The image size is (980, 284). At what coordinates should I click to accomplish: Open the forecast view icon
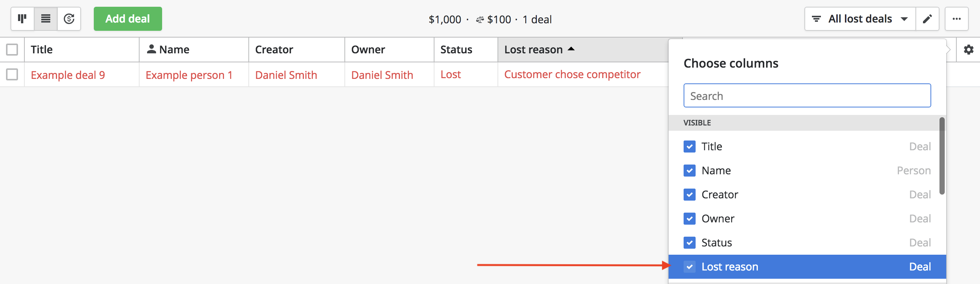coord(69,19)
